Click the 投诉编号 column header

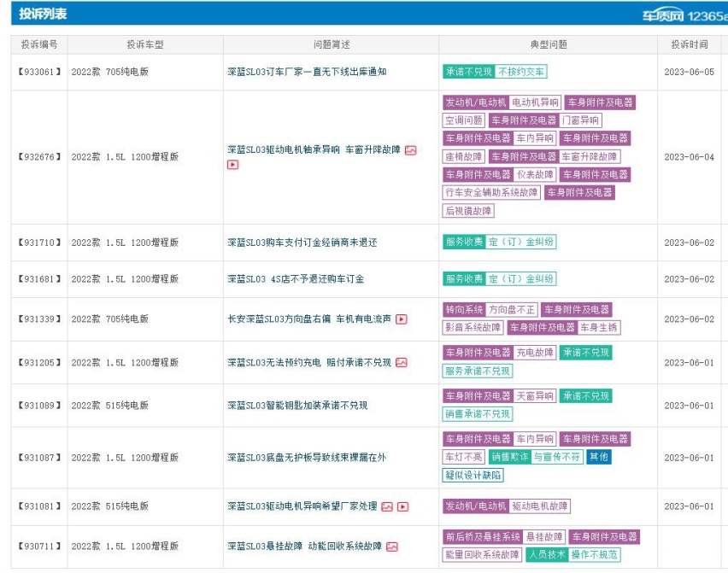tap(39, 44)
